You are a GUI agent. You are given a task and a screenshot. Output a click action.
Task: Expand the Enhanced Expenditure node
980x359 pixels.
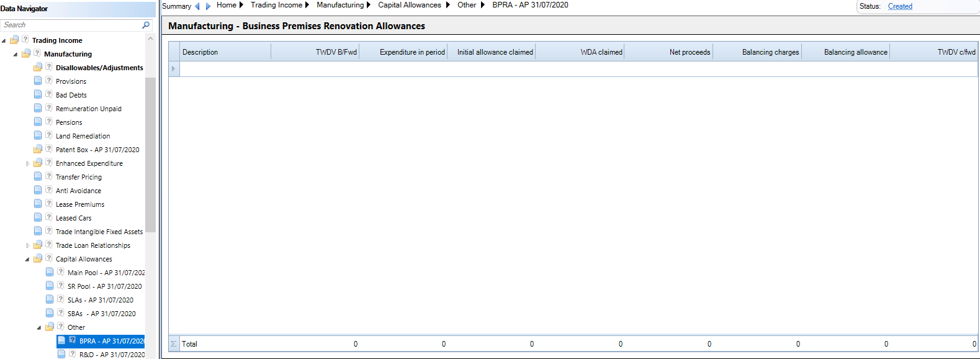[x=27, y=163]
